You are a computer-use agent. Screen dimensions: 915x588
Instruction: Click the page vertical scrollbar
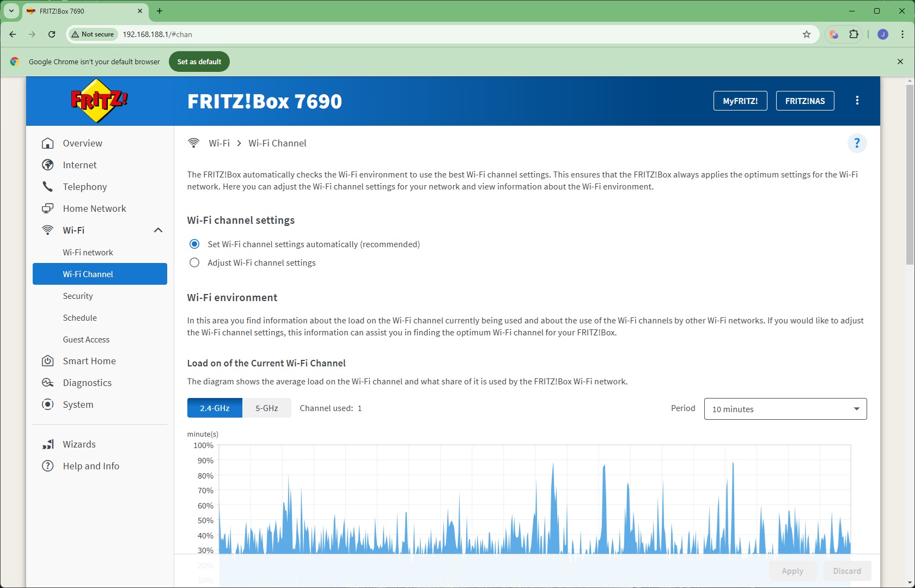point(910,174)
